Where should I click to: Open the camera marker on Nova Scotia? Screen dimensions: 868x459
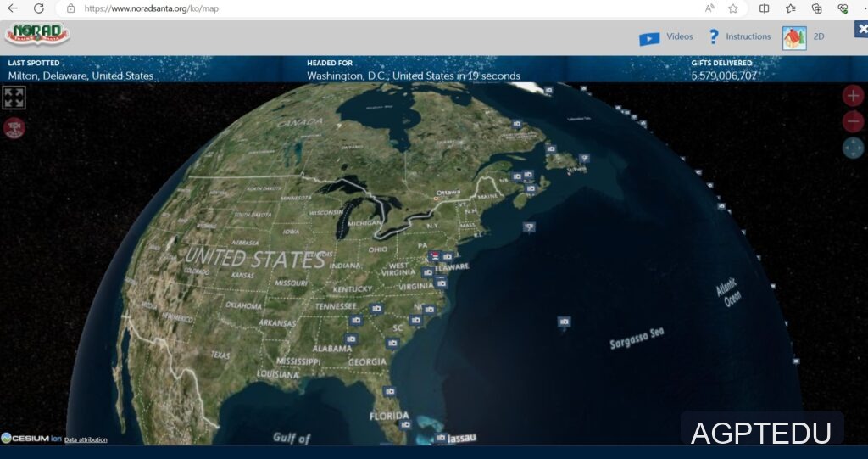coord(531,188)
